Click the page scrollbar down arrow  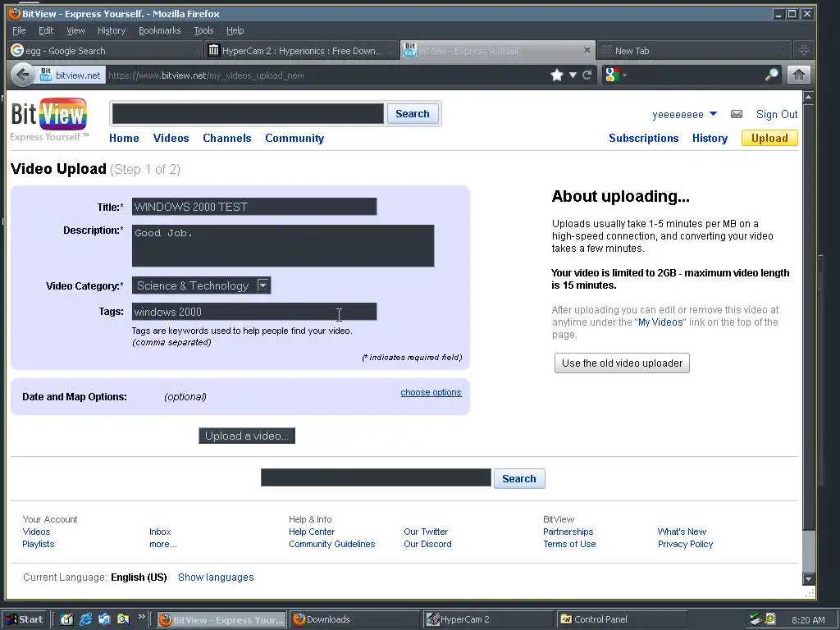(x=808, y=578)
